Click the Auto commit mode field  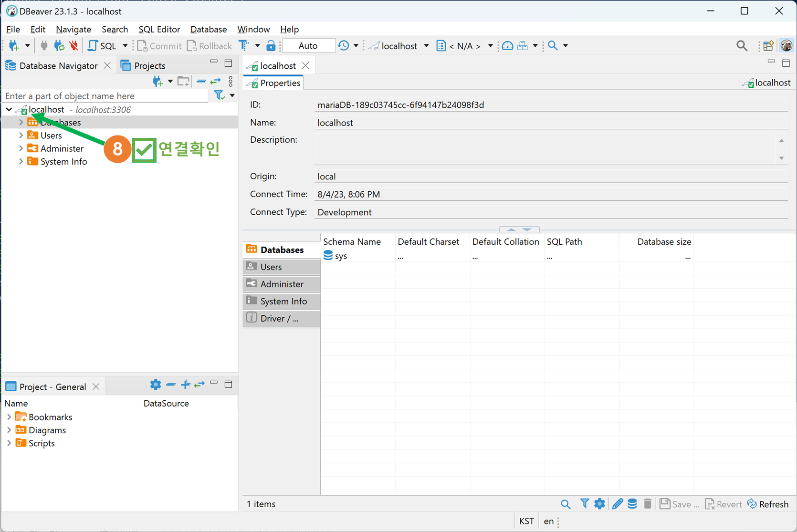pos(308,46)
